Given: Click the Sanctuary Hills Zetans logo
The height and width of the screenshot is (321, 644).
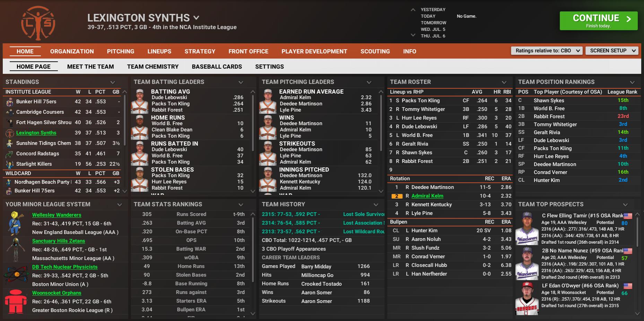Looking at the screenshot, I should coord(15,249).
